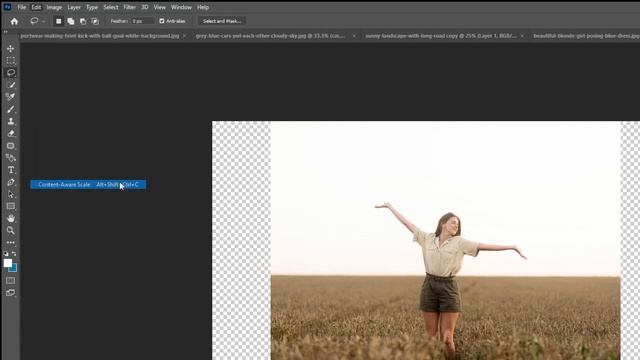Choose Add to selection mode

(71, 21)
